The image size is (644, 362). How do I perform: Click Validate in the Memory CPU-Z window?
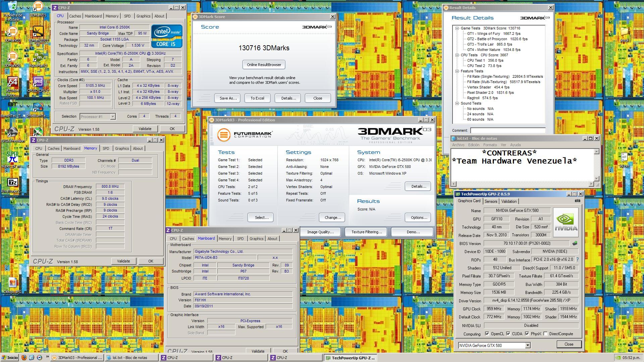tap(123, 261)
